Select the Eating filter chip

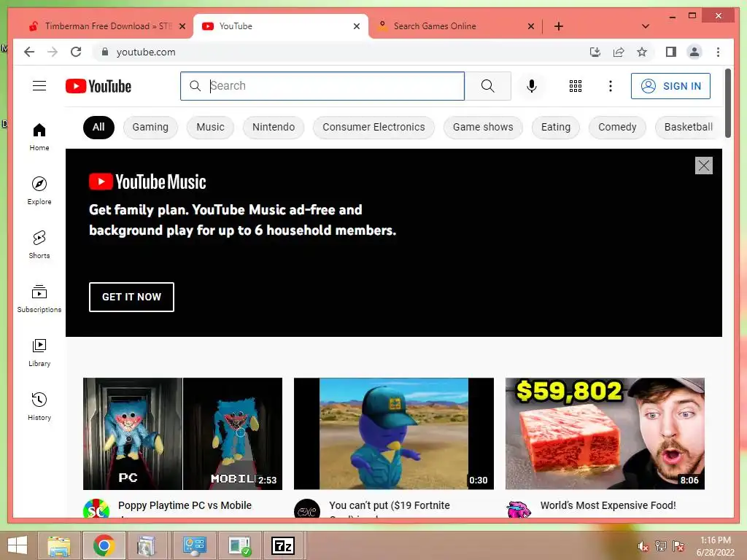pos(555,127)
